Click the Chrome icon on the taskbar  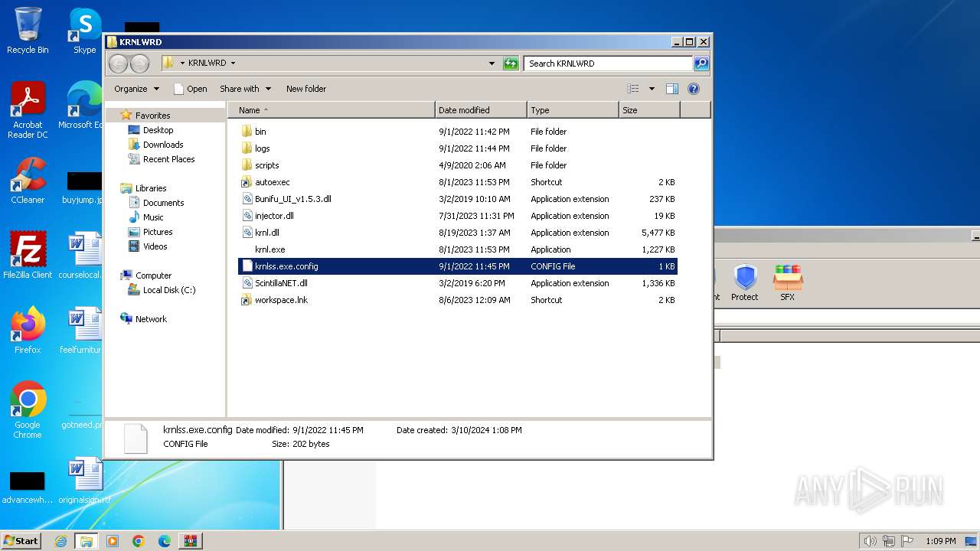(x=139, y=541)
